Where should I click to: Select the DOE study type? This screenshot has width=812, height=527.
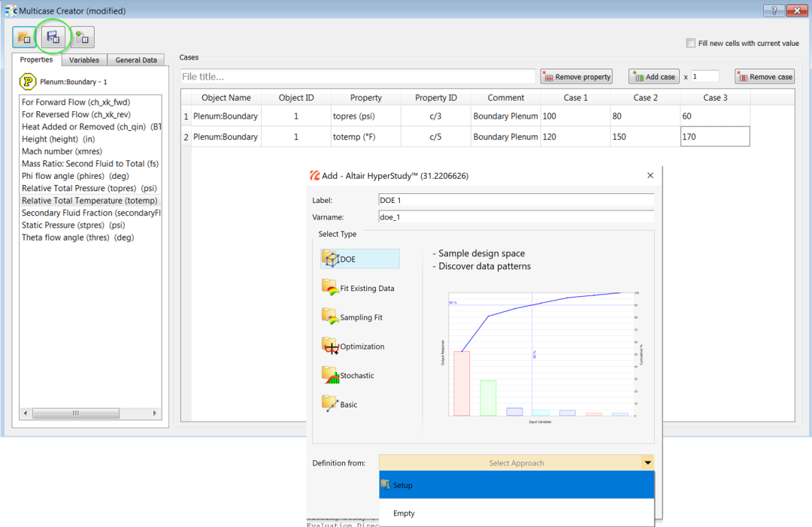point(360,259)
